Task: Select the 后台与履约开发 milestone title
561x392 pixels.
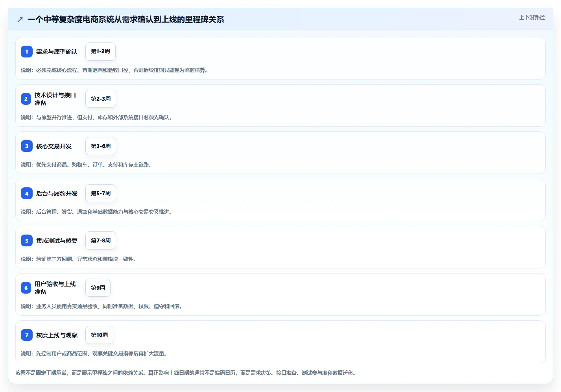Action: point(57,193)
